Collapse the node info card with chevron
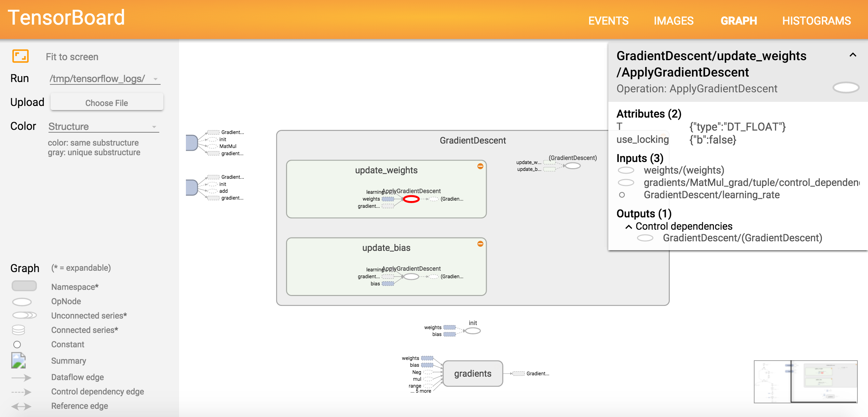 pos(853,55)
